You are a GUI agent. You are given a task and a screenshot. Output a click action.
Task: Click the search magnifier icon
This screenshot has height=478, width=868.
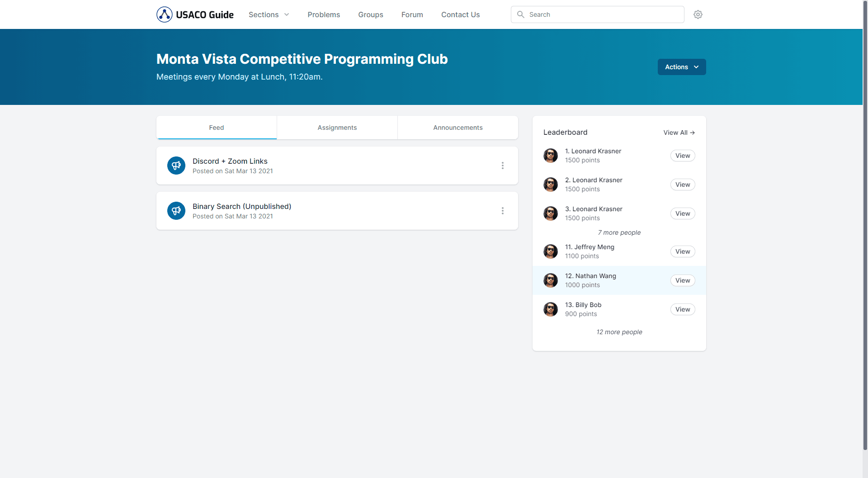521,14
